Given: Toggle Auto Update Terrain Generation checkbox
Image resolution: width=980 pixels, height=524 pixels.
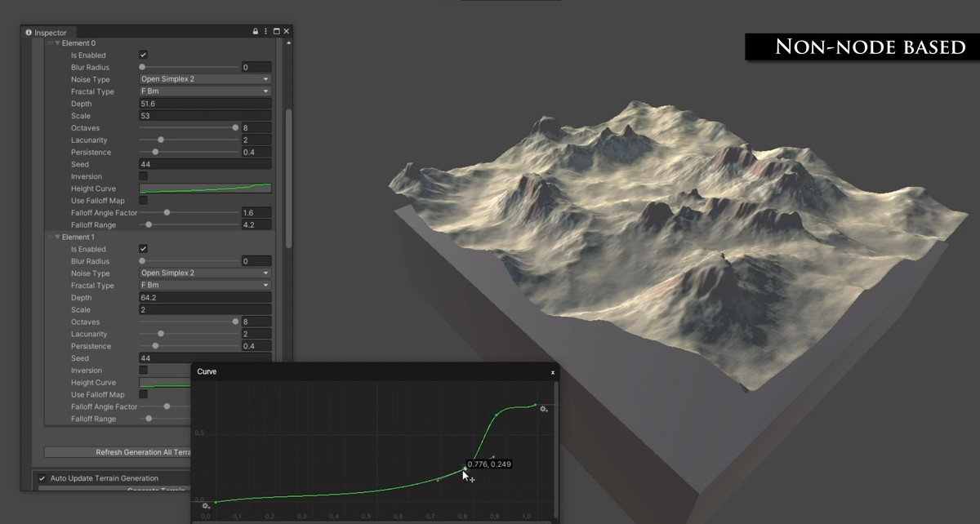Looking at the screenshot, I should [x=42, y=478].
